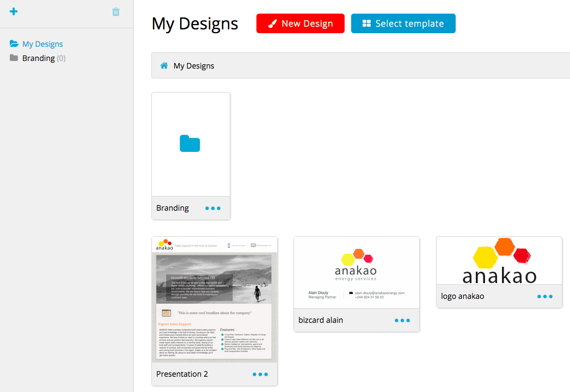570x392 pixels.
Task: Click the New Design button
Action: [x=300, y=23]
